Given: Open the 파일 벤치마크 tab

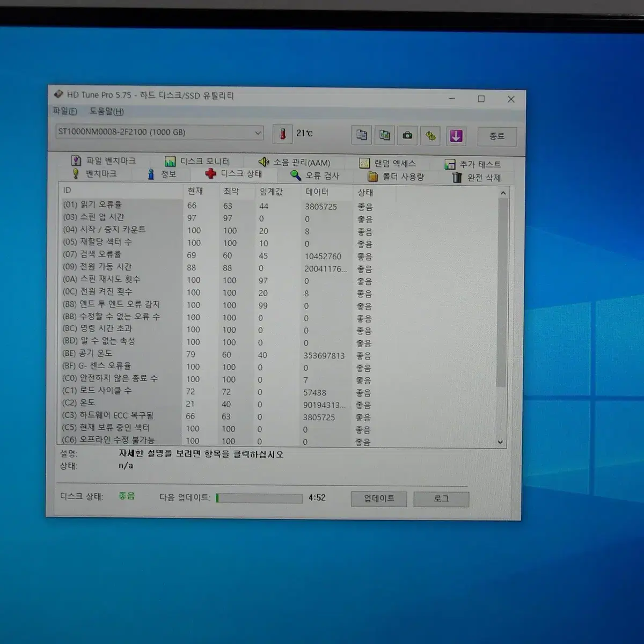Looking at the screenshot, I should [104, 160].
